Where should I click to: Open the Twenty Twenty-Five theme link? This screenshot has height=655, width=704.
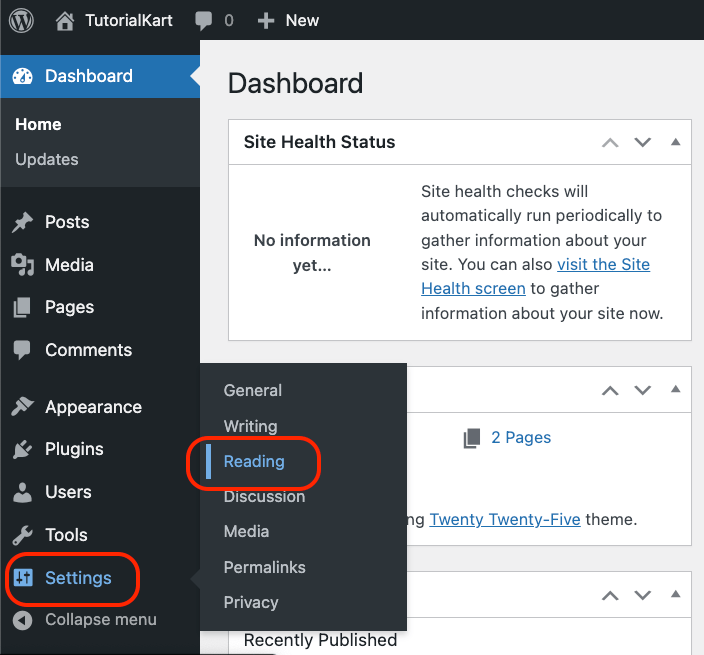(x=505, y=519)
